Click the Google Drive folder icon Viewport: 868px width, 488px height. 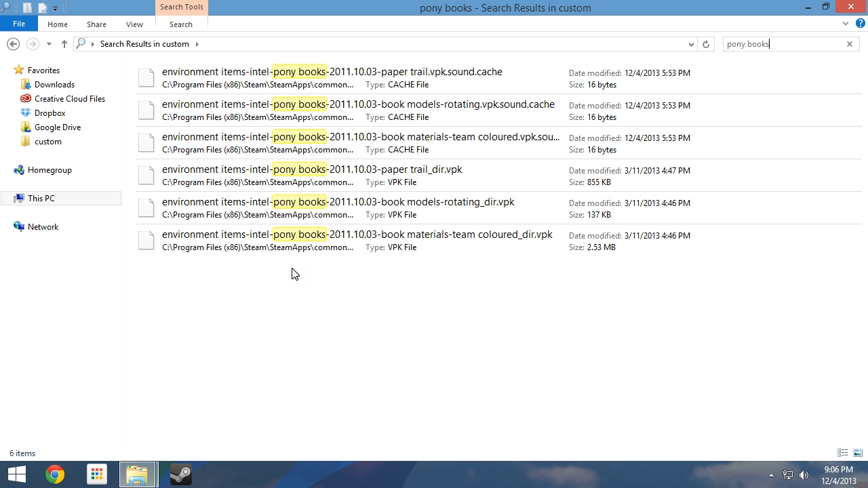(x=26, y=127)
